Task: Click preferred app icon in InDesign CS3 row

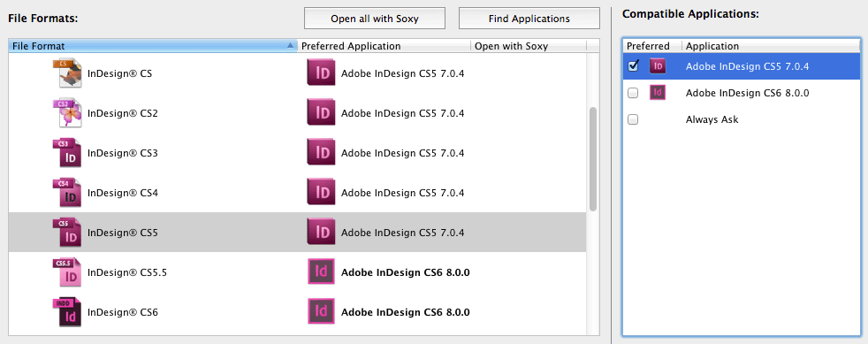Action: click(321, 153)
